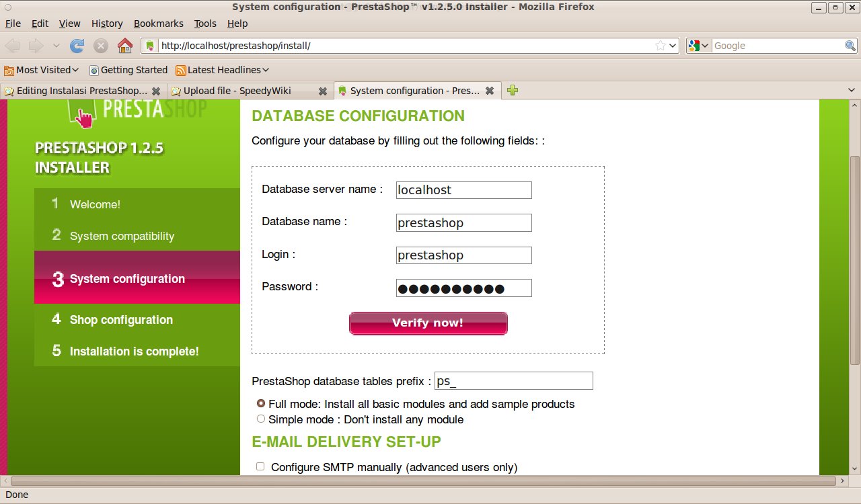
Task: Open the Getting Started bookmark
Action: (128, 70)
